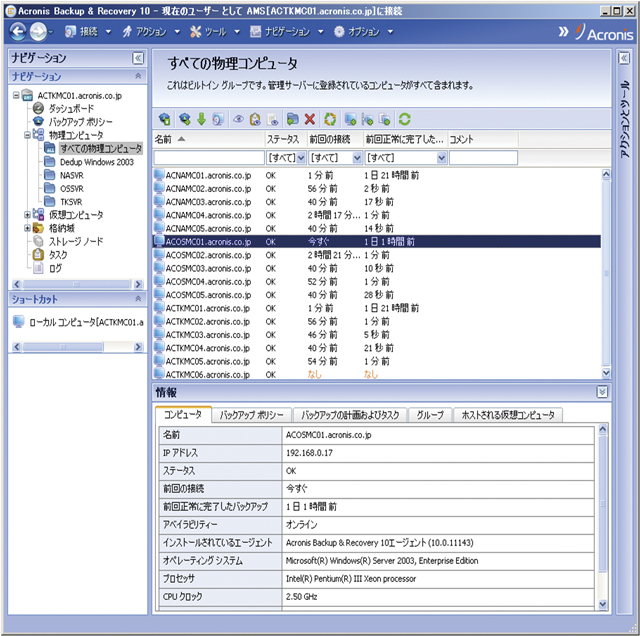Sort by the 前回の接続 column header
This screenshot has height=636, width=640.
pyautogui.click(x=335, y=140)
